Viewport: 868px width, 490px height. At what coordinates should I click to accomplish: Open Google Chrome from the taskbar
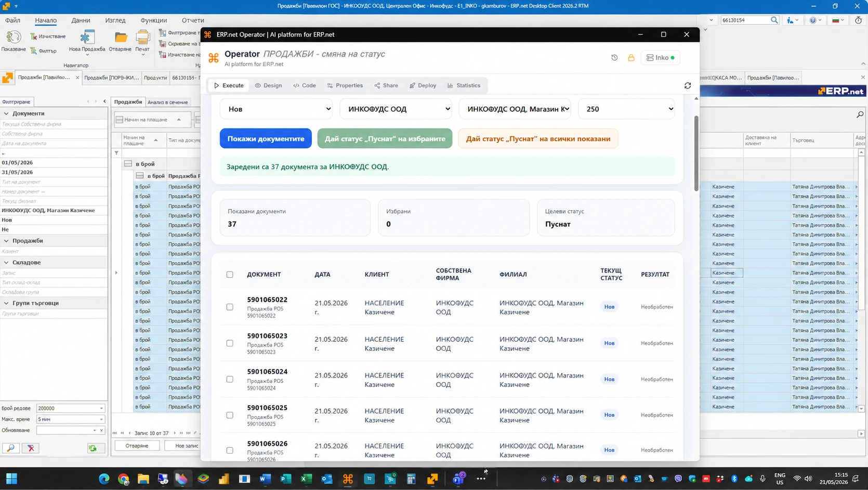123,479
